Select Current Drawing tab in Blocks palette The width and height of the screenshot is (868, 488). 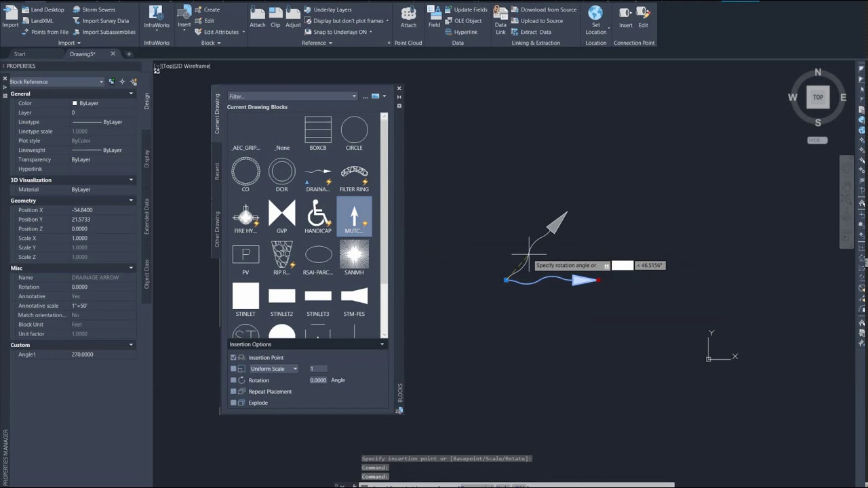[x=217, y=113]
